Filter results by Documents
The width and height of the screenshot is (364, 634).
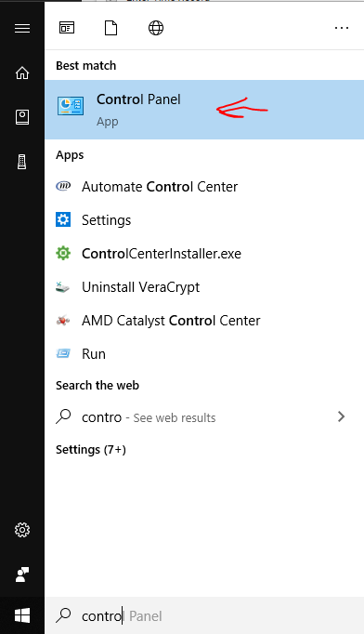point(110,28)
